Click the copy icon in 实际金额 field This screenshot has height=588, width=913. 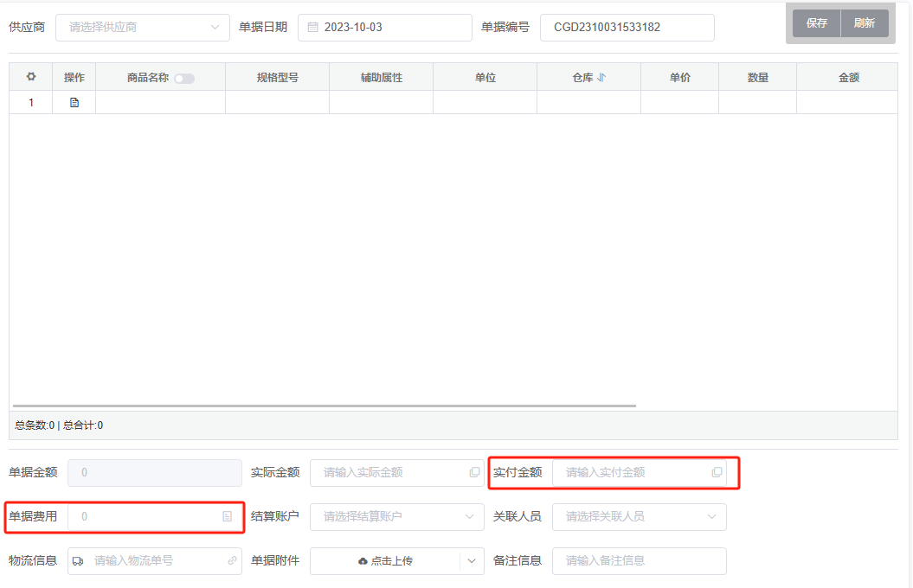474,473
